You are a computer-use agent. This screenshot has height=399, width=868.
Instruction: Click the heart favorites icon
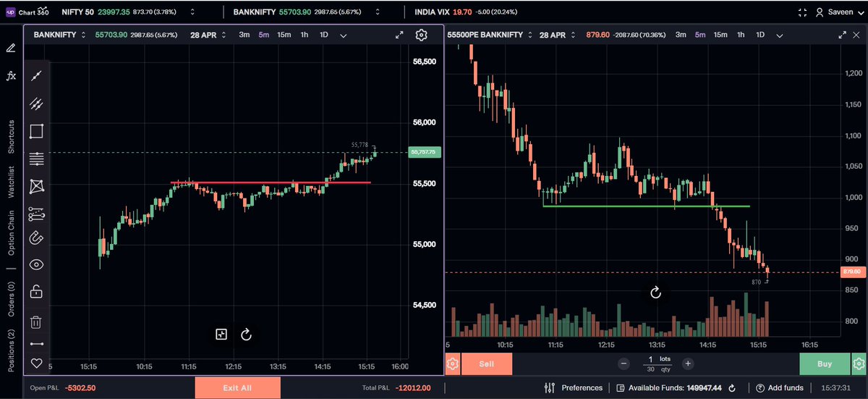pos(36,363)
